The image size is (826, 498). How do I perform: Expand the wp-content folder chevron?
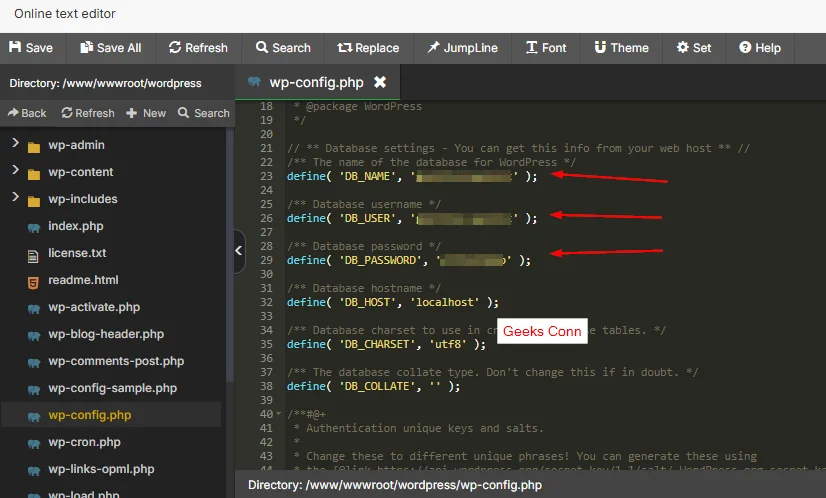15,170
